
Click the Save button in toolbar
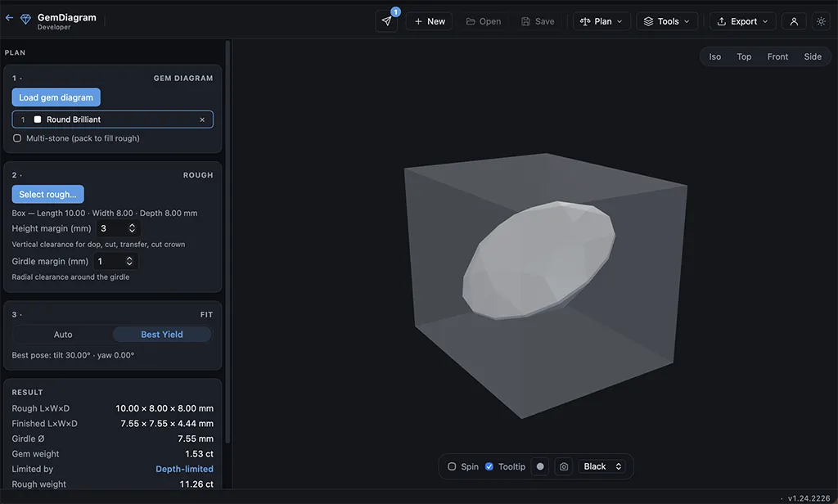coord(538,21)
